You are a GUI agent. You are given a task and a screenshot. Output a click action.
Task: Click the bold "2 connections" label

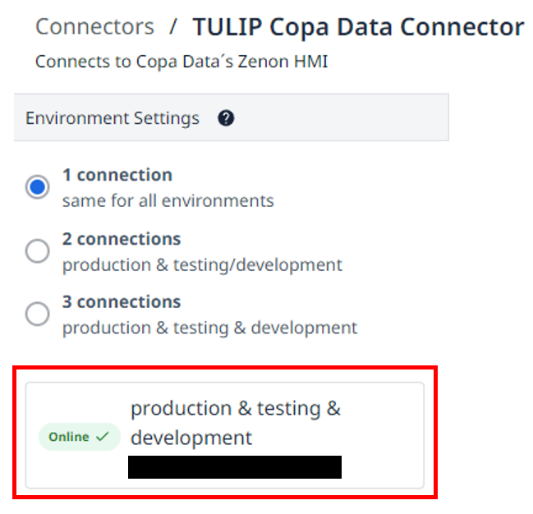click(x=121, y=239)
